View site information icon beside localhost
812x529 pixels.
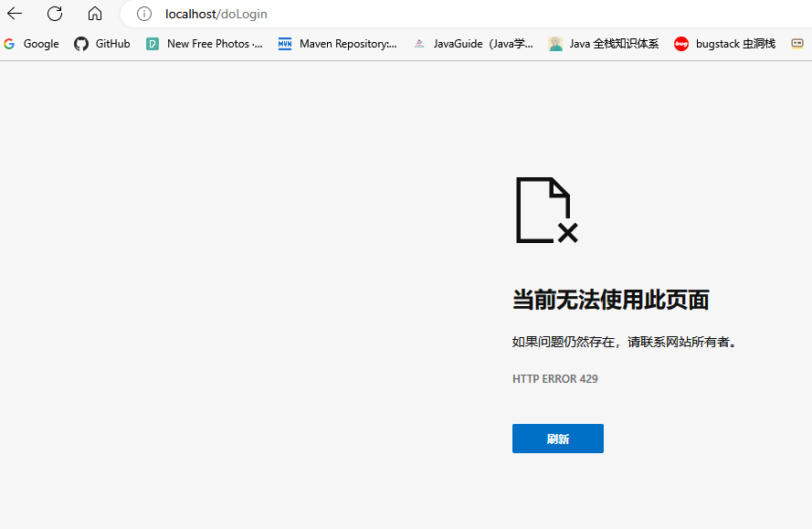coord(143,14)
